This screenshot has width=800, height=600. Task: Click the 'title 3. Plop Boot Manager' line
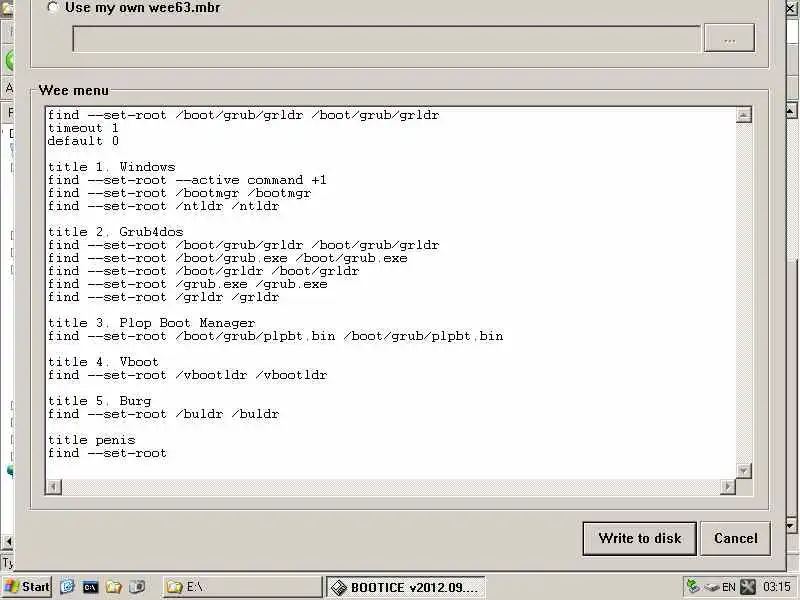pyautogui.click(x=151, y=323)
